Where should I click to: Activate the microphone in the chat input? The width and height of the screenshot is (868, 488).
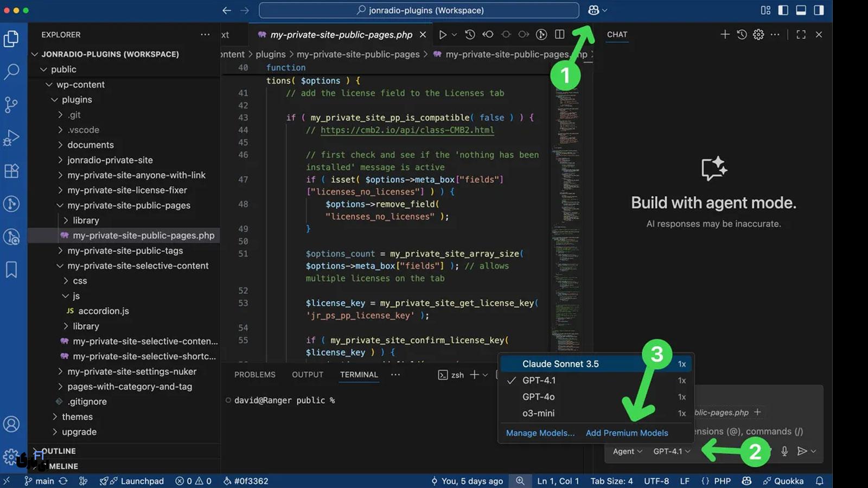pos(784,451)
